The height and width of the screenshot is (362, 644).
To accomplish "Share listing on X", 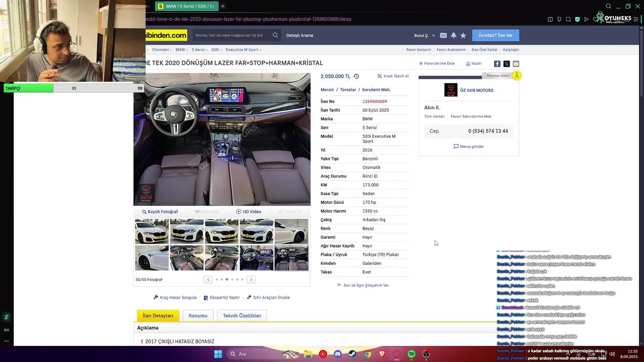I will (x=507, y=64).
